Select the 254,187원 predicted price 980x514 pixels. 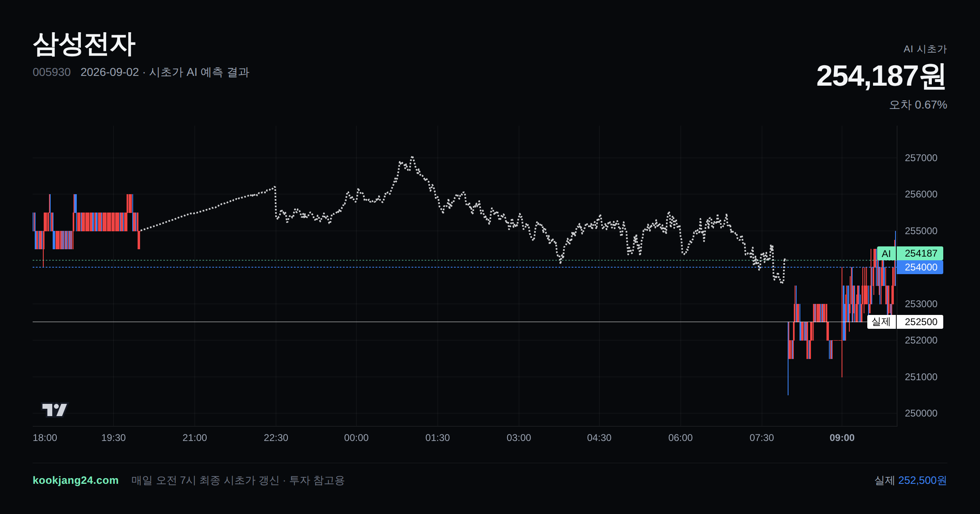881,76
